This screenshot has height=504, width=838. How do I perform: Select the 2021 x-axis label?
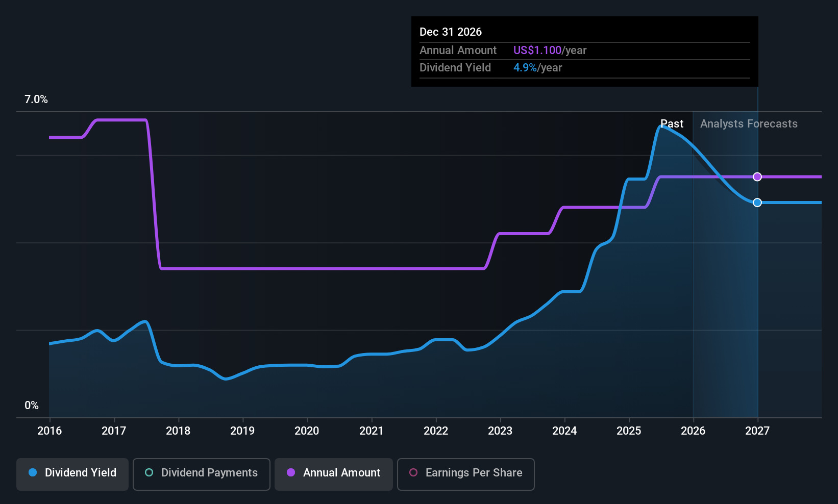pyautogui.click(x=372, y=431)
